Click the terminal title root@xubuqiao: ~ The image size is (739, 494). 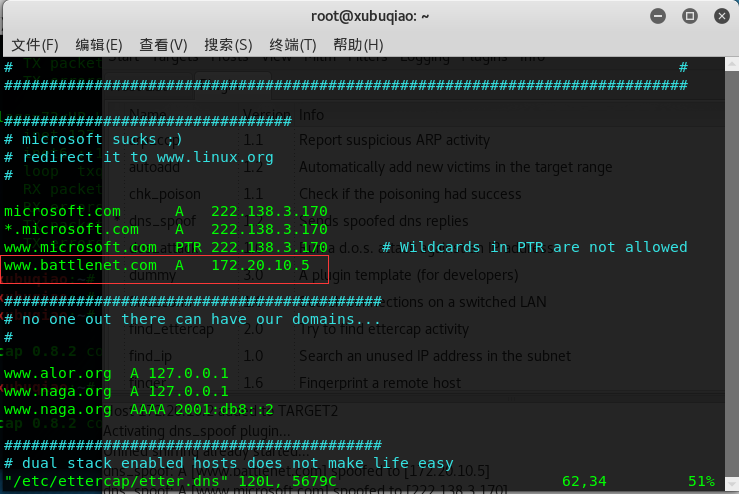370,16
